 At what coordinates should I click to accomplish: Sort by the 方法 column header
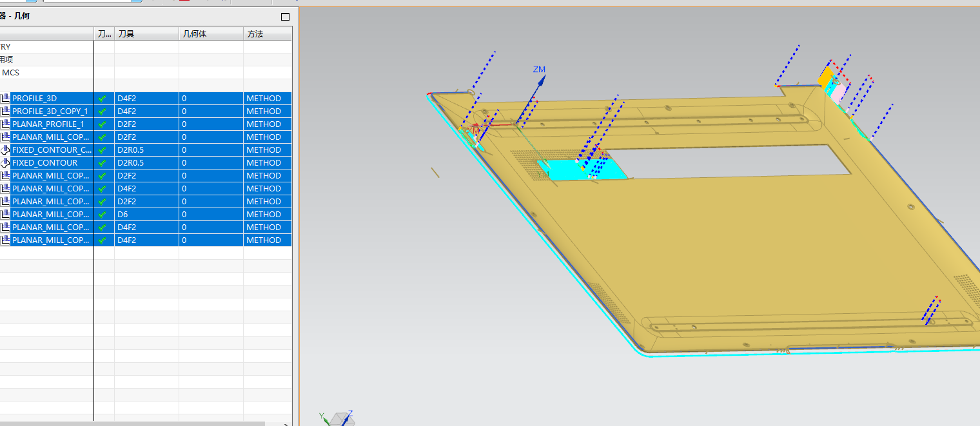point(268,34)
